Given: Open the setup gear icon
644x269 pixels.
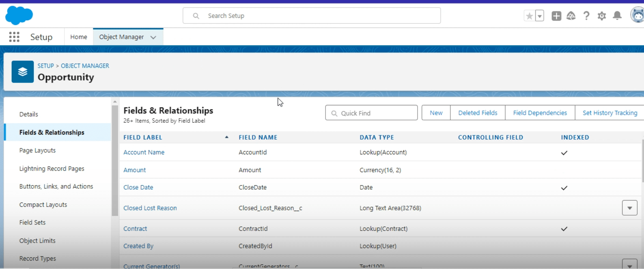Looking at the screenshot, I should click(x=602, y=16).
